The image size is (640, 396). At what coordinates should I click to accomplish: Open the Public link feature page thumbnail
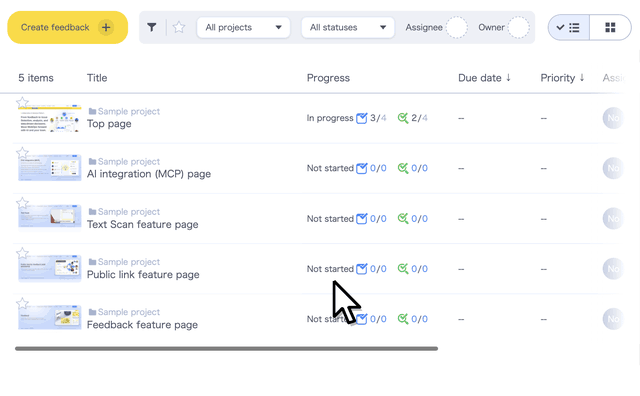49,269
